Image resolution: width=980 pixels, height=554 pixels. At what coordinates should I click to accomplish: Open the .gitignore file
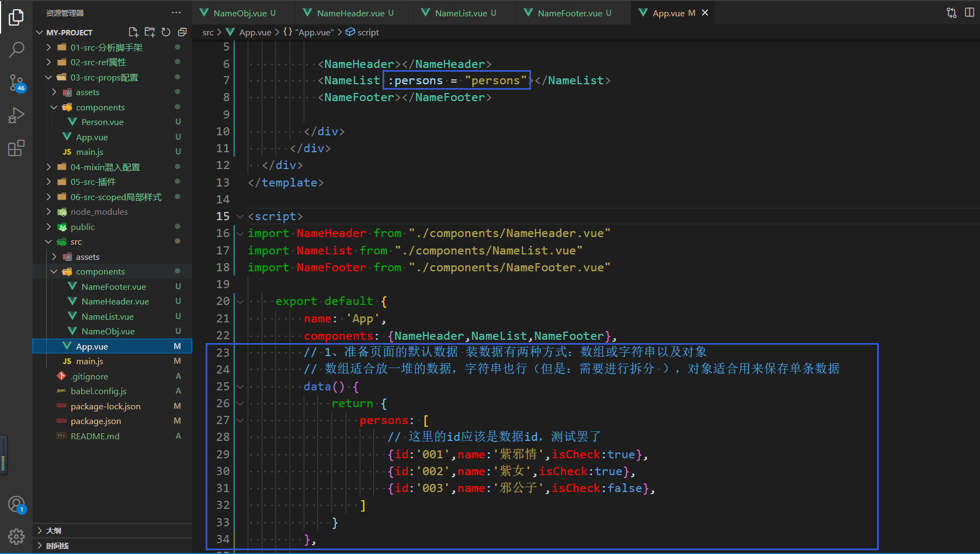tap(112, 376)
